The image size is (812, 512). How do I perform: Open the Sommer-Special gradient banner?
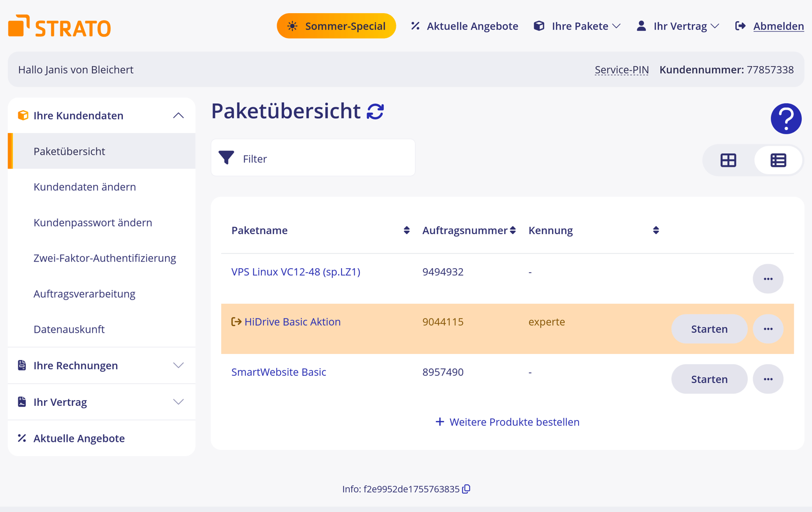pyautogui.click(x=336, y=26)
